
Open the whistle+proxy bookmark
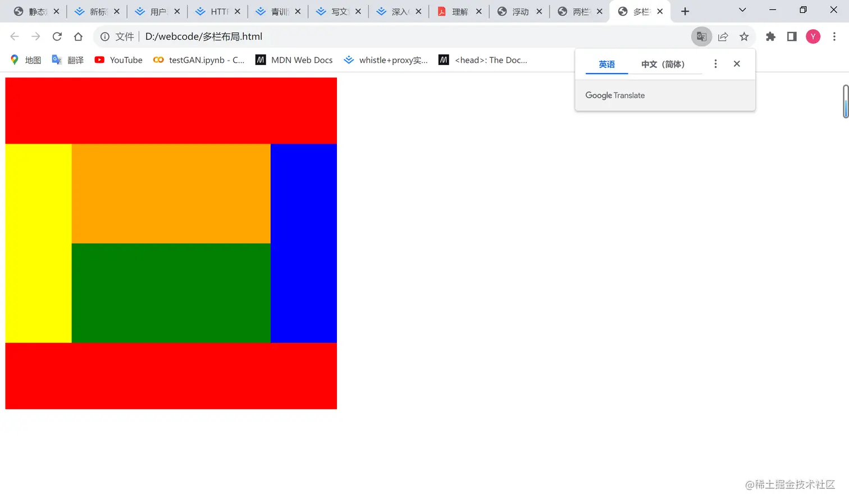pyautogui.click(x=386, y=60)
